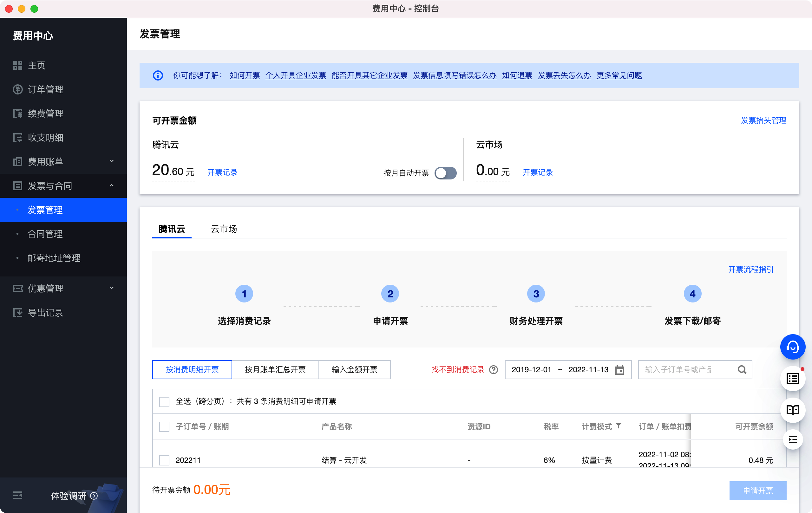Click the 申请开票 button
This screenshot has height=513, width=812.
click(x=757, y=490)
